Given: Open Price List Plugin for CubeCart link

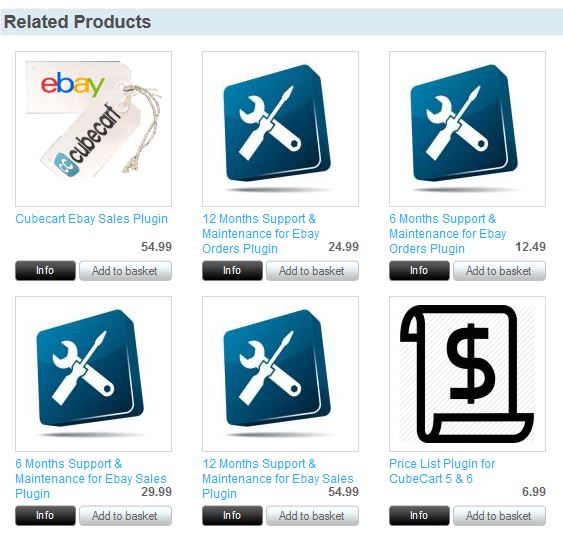Looking at the screenshot, I should [442, 471].
